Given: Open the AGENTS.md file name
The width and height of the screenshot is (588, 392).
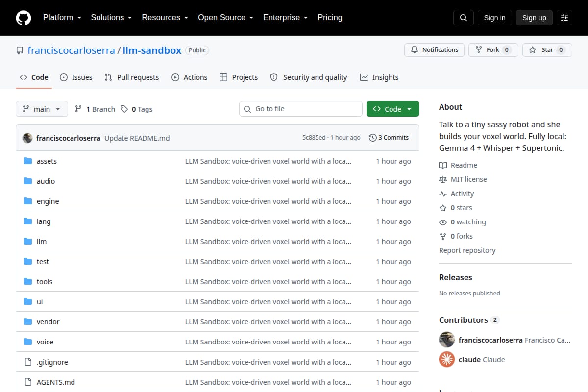Looking at the screenshot, I should point(56,382).
